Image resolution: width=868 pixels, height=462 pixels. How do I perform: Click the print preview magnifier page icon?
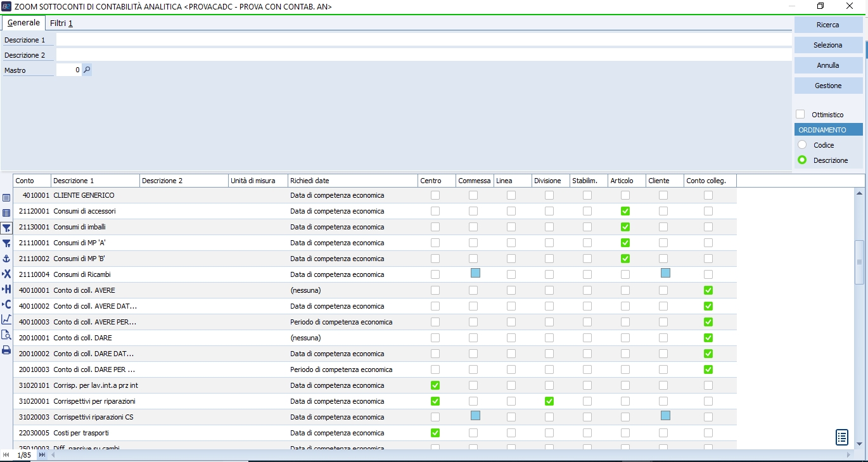pos(6,335)
